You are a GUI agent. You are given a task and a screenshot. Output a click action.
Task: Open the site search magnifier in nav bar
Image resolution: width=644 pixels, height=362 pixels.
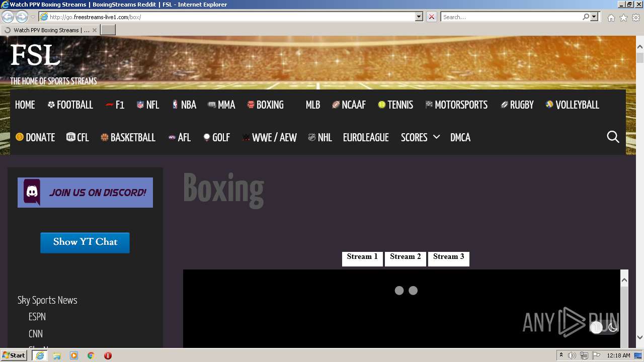(x=613, y=137)
